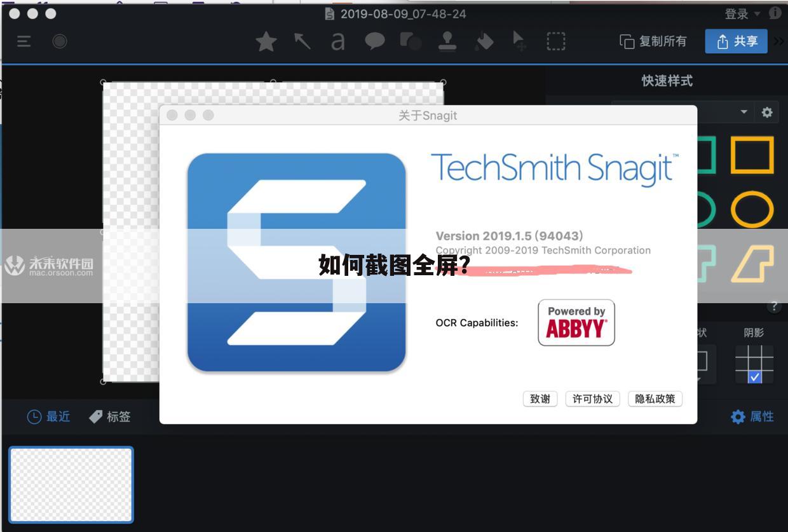Switch to the Recent tab
This screenshot has height=532, width=788.
point(48,416)
